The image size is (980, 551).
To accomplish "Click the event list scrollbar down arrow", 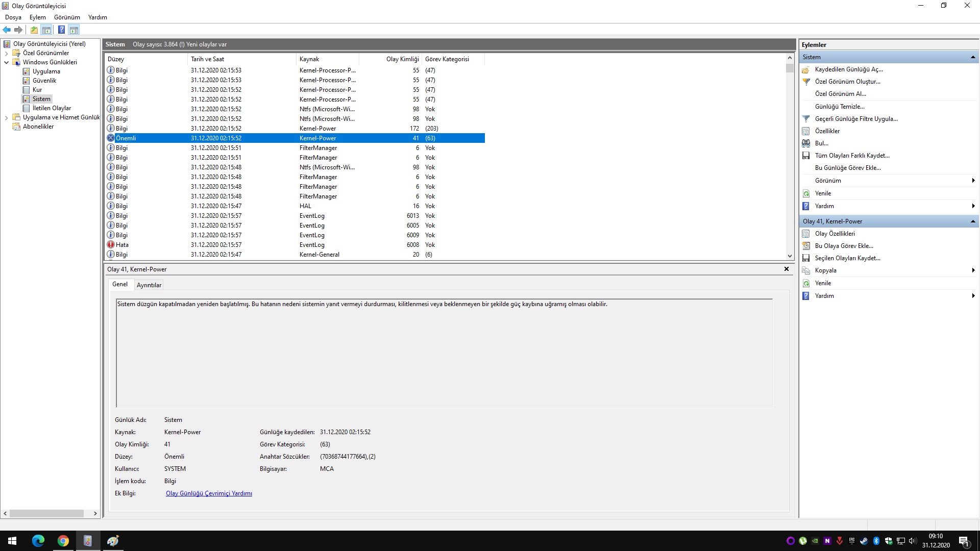I will coord(790,256).
